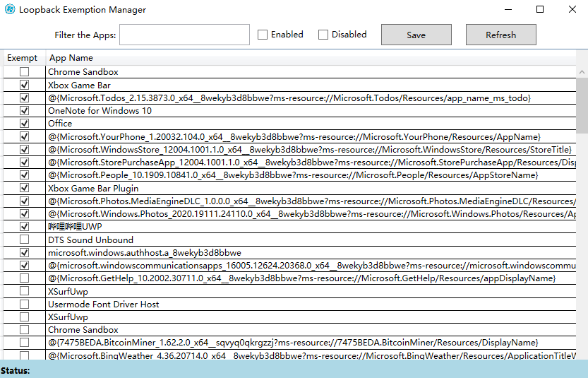Select the Office app name

(x=60, y=123)
